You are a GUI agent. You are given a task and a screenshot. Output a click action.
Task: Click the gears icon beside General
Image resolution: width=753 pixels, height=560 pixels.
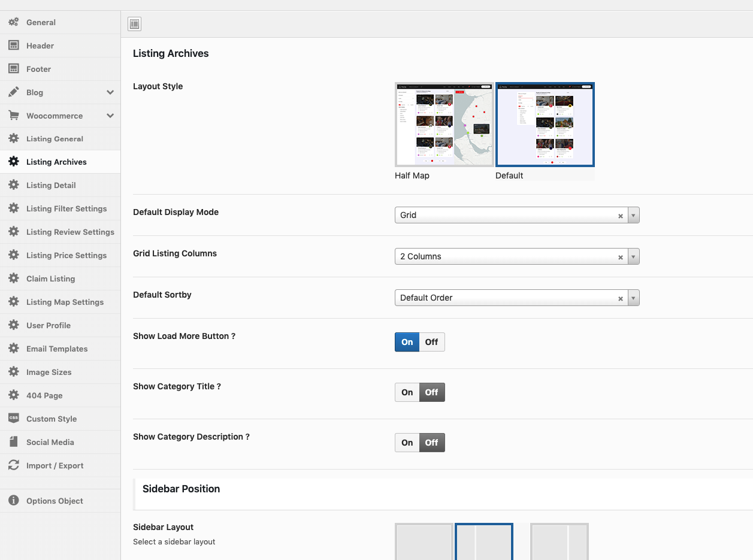click(13, 22)
